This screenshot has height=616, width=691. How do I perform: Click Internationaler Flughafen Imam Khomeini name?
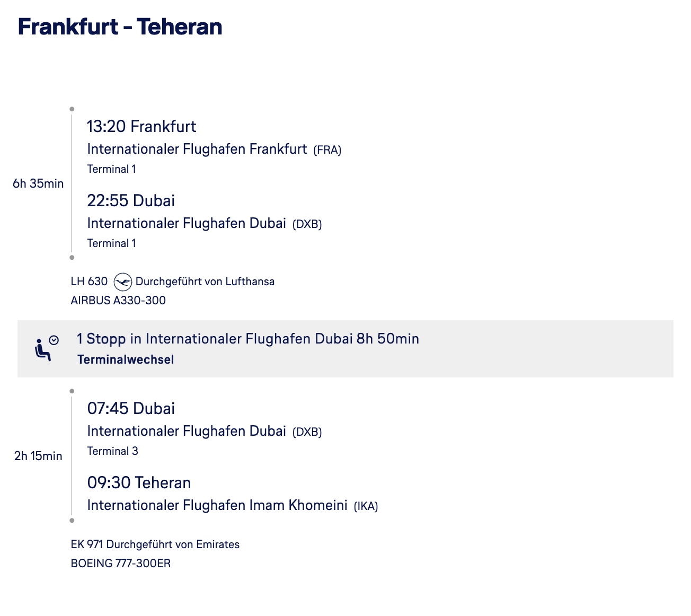(x=217, y=505)
